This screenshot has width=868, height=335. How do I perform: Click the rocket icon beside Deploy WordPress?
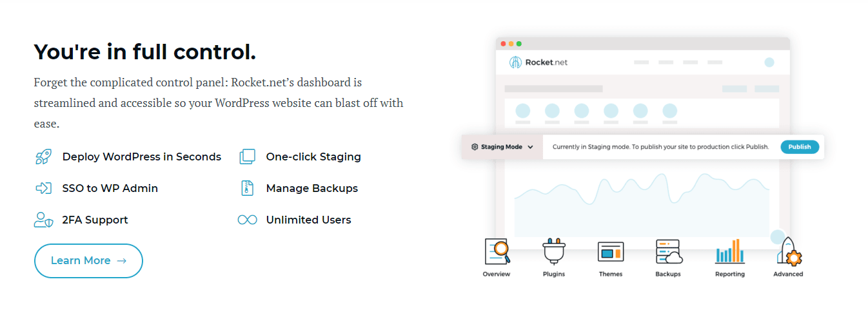[43, 157]
